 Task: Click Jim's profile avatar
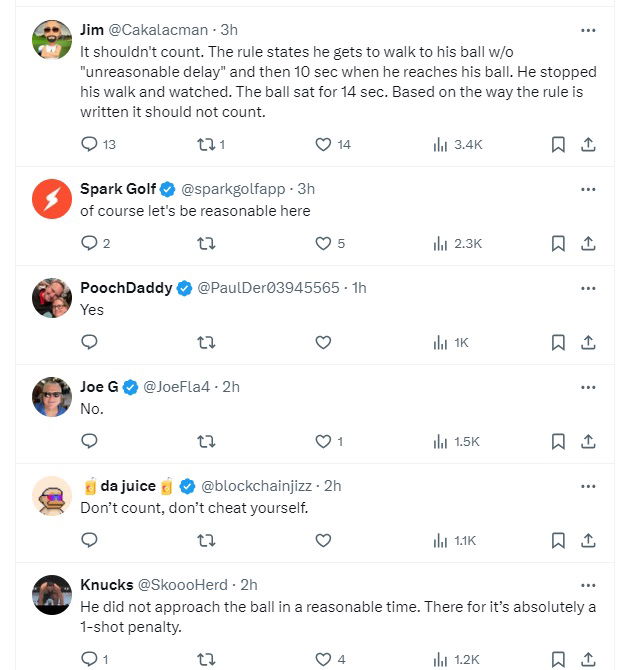pyautogui.click(x=52, y=41)
